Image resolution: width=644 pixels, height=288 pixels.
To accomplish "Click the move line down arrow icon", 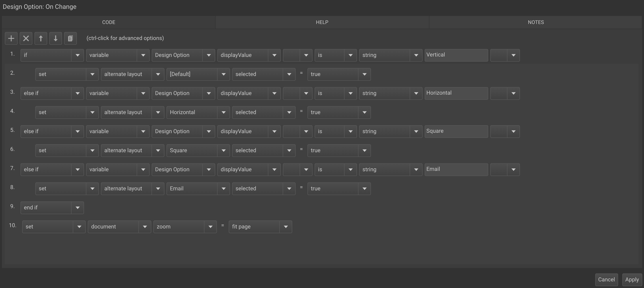I will pyautogui.click(x=55, y=39).
